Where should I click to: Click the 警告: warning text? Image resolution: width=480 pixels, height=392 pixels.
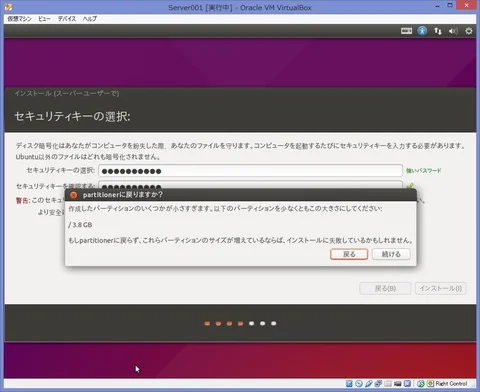(x=23, y=200)
